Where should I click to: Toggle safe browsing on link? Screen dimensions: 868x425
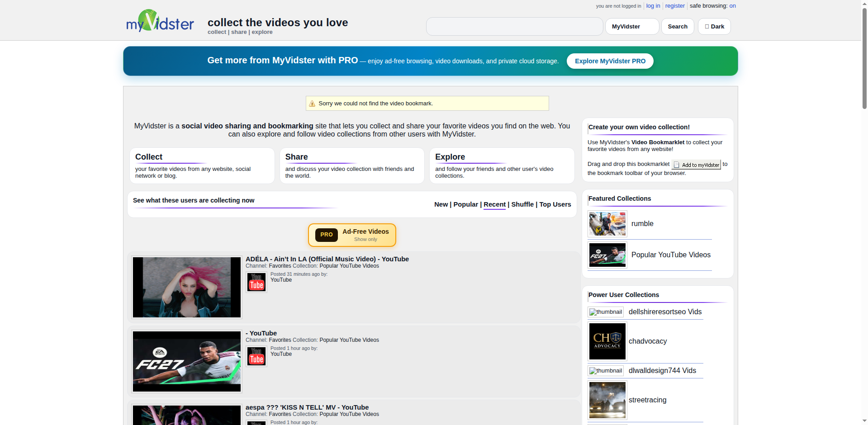(733, 6)
